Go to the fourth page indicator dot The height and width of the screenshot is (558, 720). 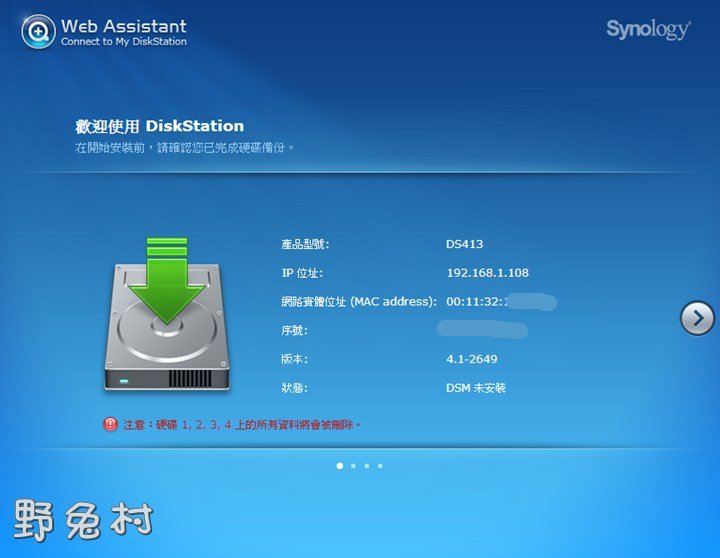(380, 466)
